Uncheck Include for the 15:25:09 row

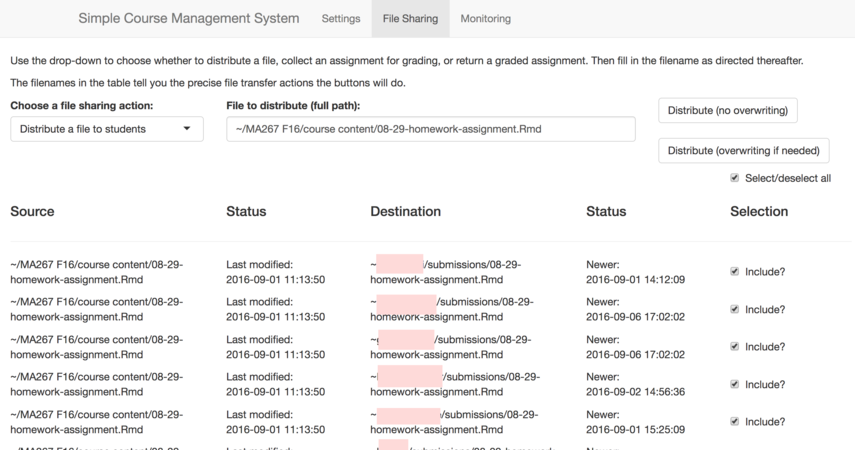[x=734, y=422]
